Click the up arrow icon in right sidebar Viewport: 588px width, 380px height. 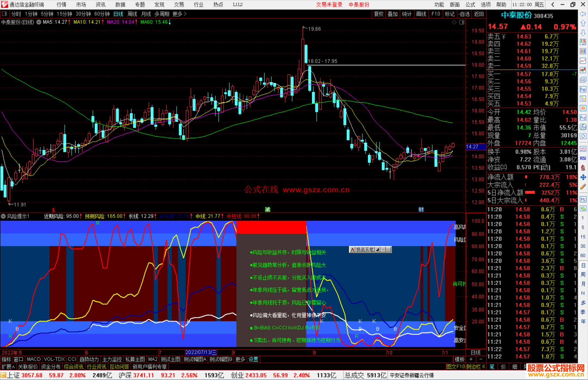click(583, 23)
